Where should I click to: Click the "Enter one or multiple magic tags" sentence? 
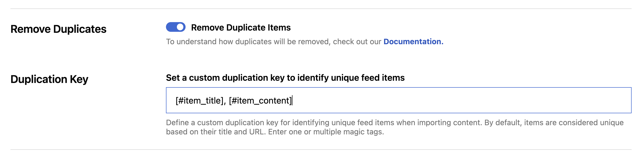326,132
